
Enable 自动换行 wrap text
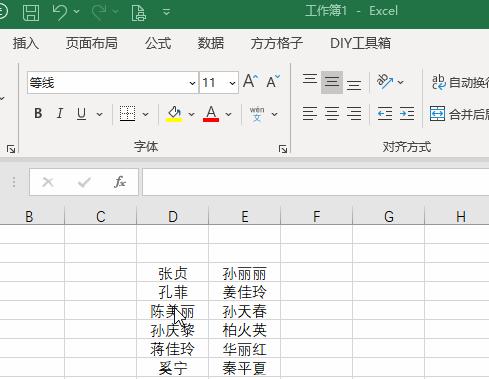pyautogui.click(x=460, y=82)
